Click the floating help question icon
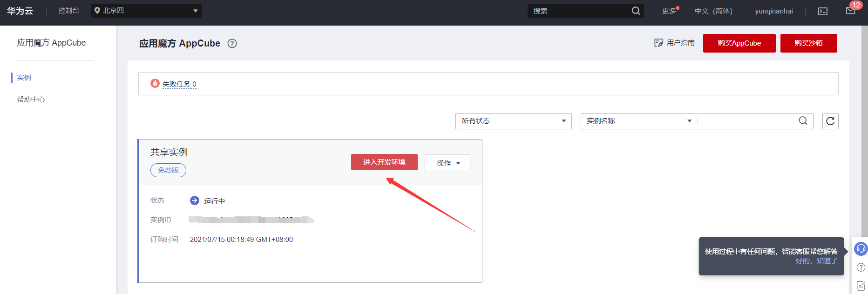Screen dimensions: 868x294 (x=861, y=267)
